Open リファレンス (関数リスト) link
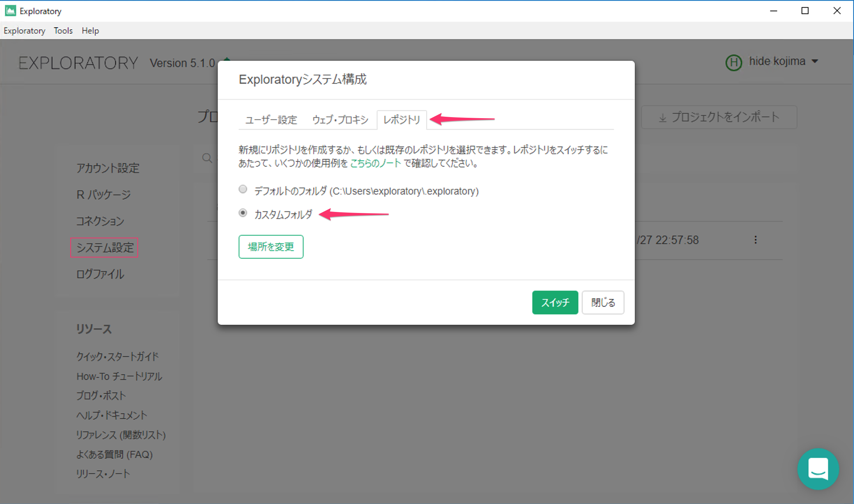This screenshot has width=854, height=504. point(121,435)
